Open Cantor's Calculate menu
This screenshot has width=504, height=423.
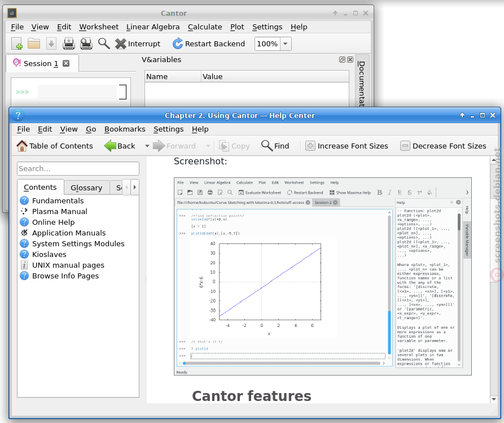(x=205, y=27)
